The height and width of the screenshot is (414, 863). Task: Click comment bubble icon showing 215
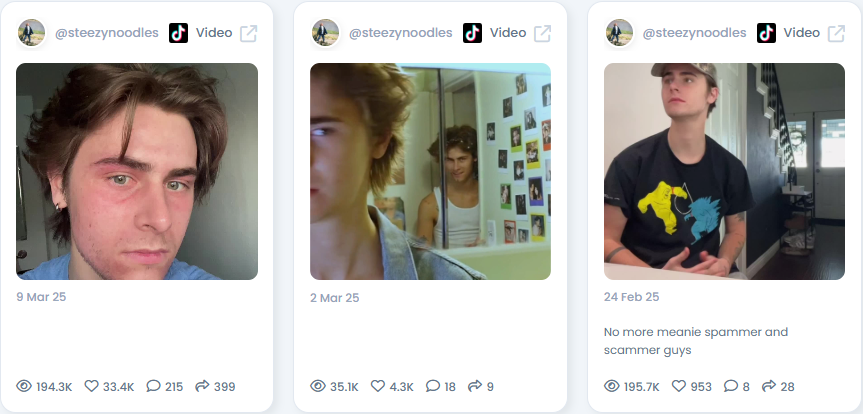click(153, 386)
